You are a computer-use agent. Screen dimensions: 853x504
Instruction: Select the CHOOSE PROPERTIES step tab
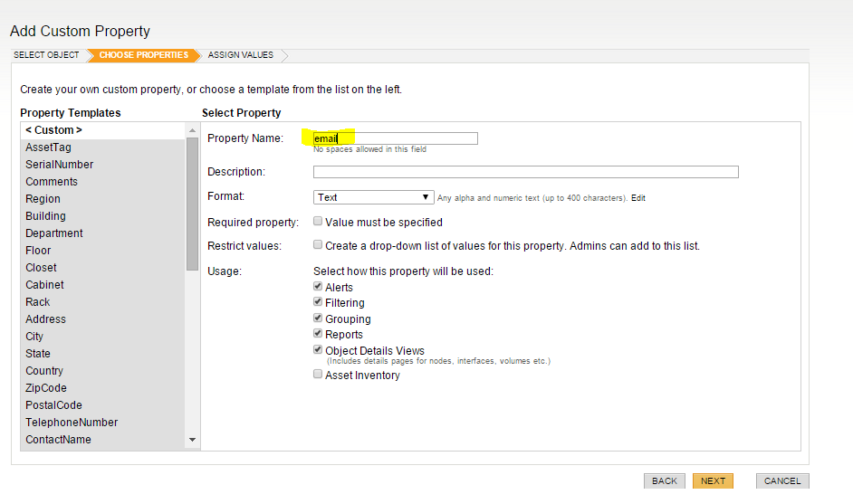point(144,55)
